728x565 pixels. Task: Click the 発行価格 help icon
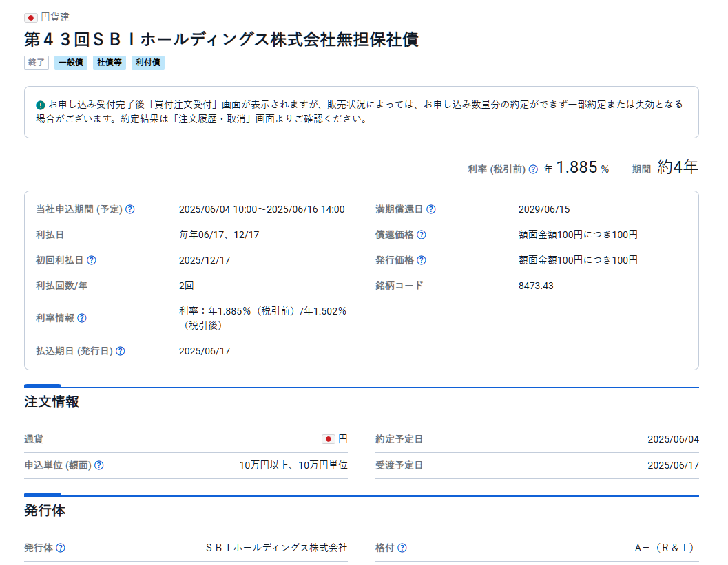pos(421,260)
